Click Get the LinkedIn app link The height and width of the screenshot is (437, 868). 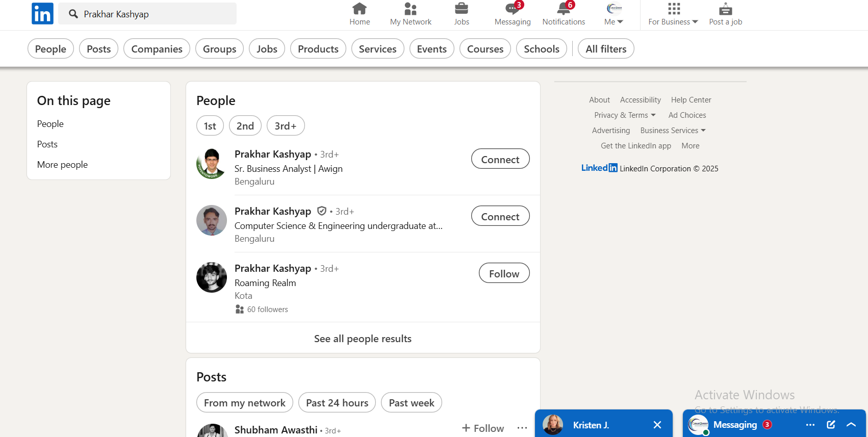click(x=636, y=146)
